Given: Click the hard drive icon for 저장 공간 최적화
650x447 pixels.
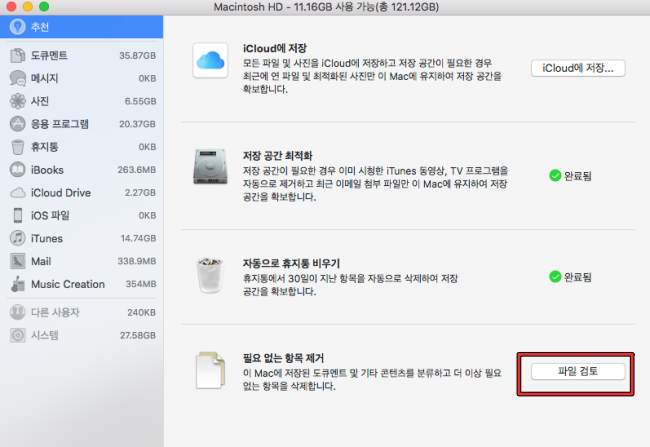Looking at the screenshot, I should click(x=210, y=167).
